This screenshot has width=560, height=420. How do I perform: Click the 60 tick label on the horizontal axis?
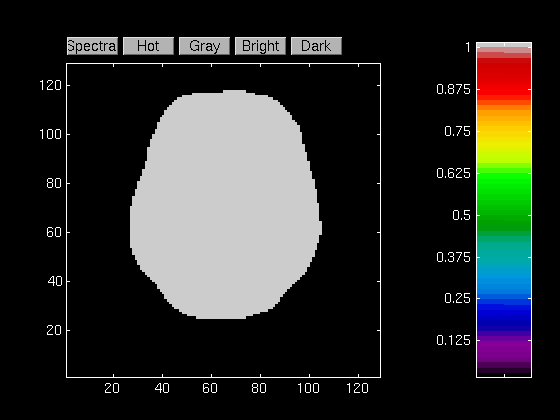click(x=210, y=388)
